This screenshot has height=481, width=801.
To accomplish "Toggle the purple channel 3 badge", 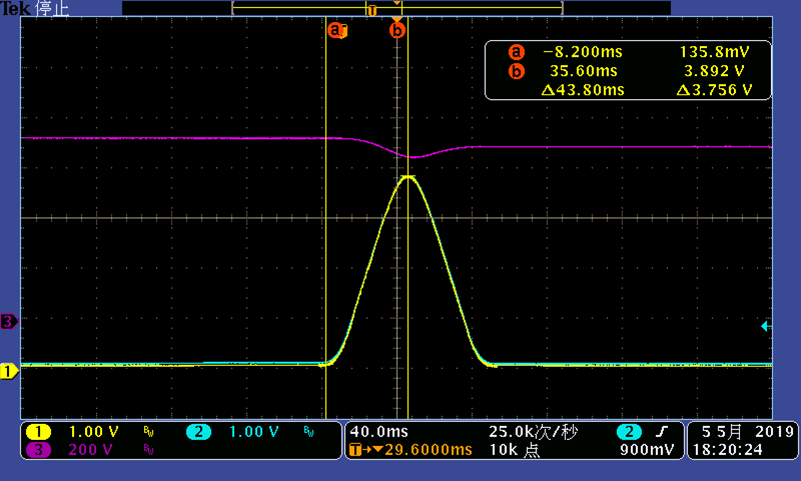I will pos(38,450).
